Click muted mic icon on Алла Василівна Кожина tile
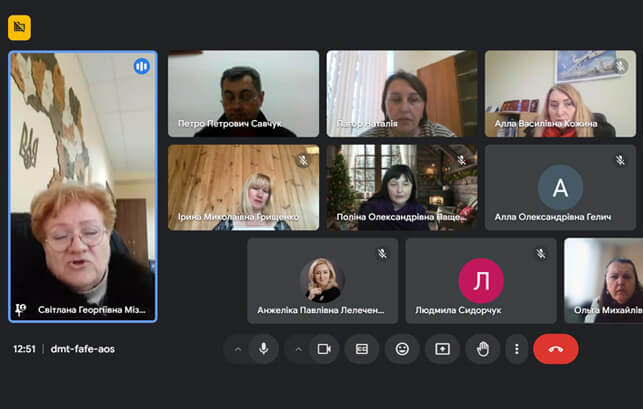The width and height of the screenshot is (643, 409). pyautogui.click(x=620, y=66)
